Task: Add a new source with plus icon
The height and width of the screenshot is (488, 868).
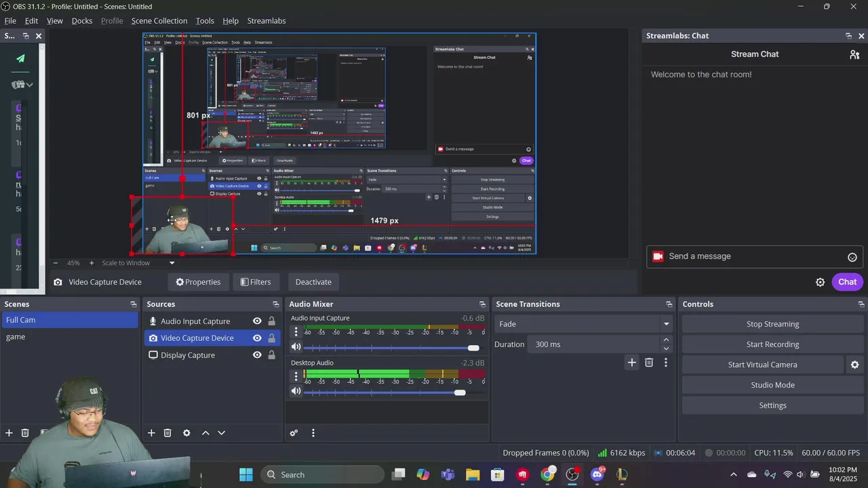Action: click(151, 433)
